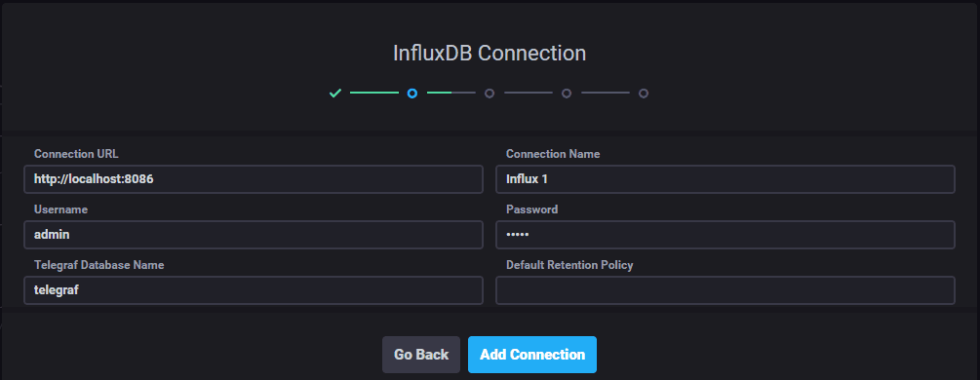
Task: Click the completed step green checkmark
Action: [335, 94]
